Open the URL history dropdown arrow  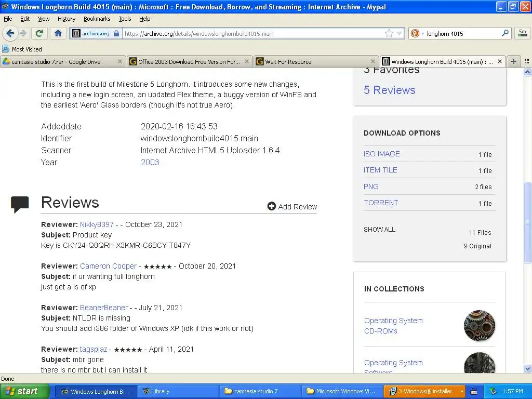[x=400, y=33]
